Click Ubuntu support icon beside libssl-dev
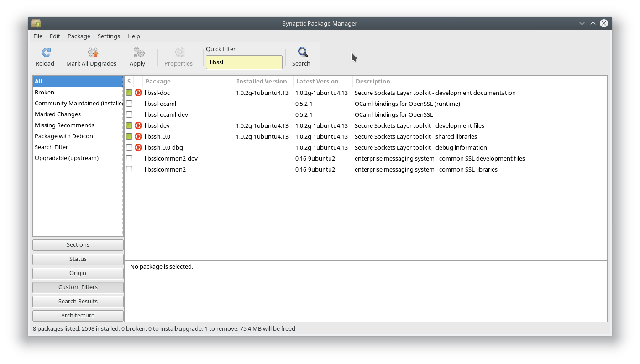This screenshot has height=364, width=640. pyautogui.click(x=138, y=126)
